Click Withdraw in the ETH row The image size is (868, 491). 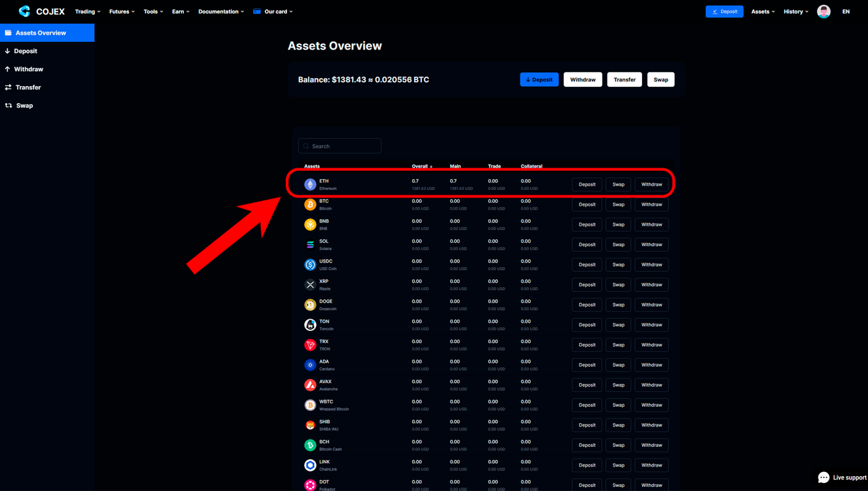click(652, 184)
